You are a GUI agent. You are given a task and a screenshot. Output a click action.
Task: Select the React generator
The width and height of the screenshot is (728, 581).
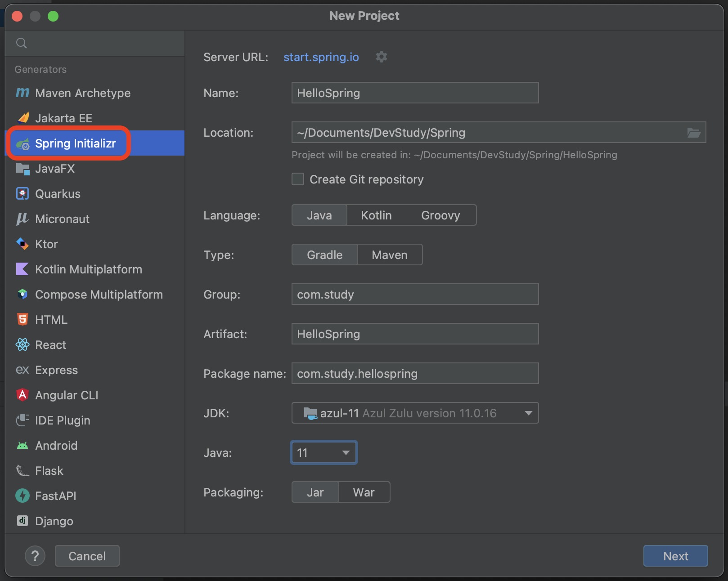click(94, 345)
